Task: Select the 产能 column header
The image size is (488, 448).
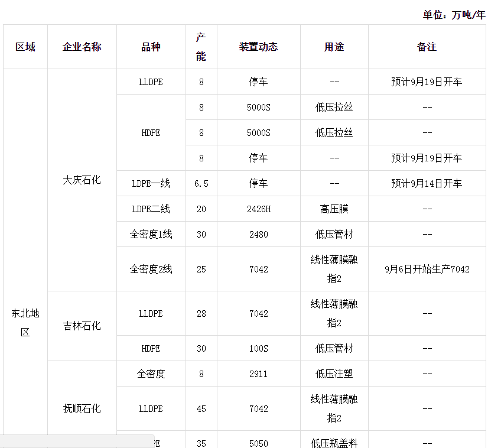Action: click(201, 47)
